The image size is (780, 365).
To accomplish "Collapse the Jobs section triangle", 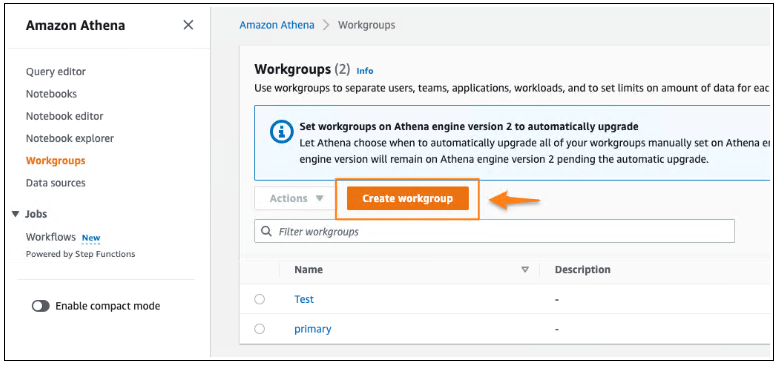I will [15, 214].
